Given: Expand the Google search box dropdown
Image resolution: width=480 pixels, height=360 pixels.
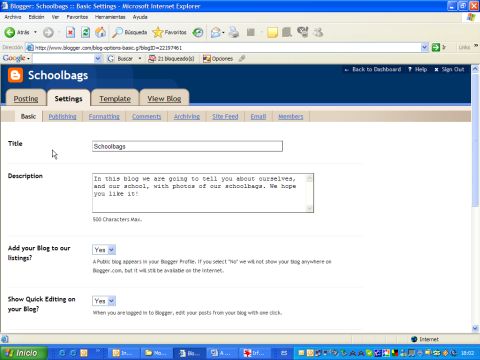Looking at the screenshot, I should point(98,59).
